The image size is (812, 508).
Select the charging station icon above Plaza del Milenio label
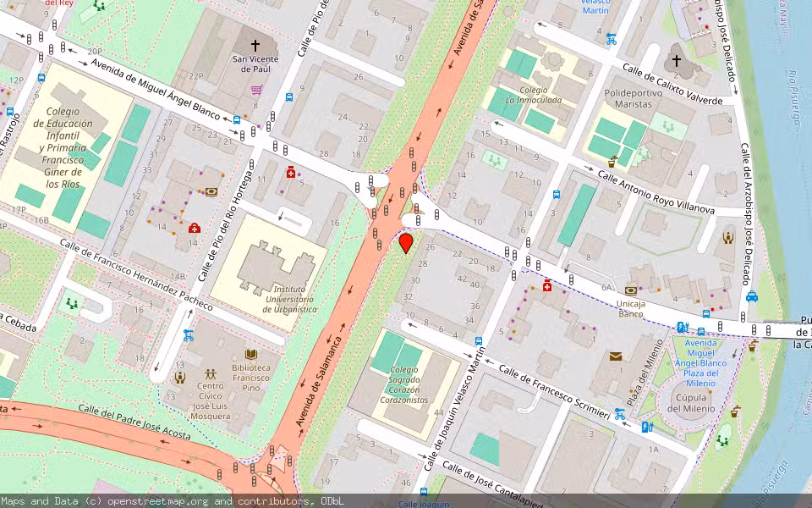pyautogui.click(x=683, y=327)
